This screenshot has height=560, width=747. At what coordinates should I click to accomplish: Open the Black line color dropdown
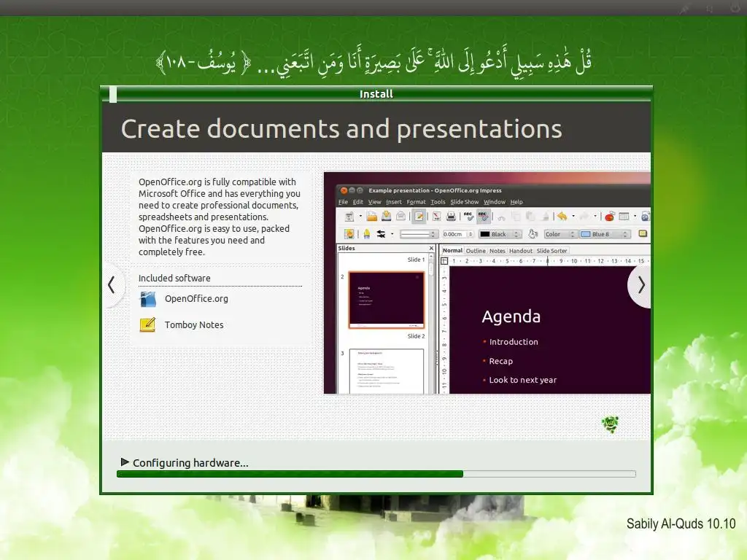point(500,234)
